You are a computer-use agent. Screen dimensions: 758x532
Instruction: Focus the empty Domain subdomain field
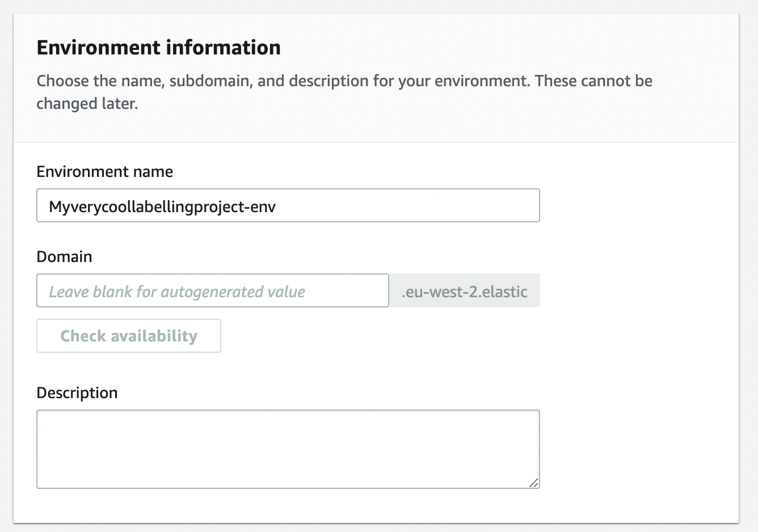tap(213, 290)
